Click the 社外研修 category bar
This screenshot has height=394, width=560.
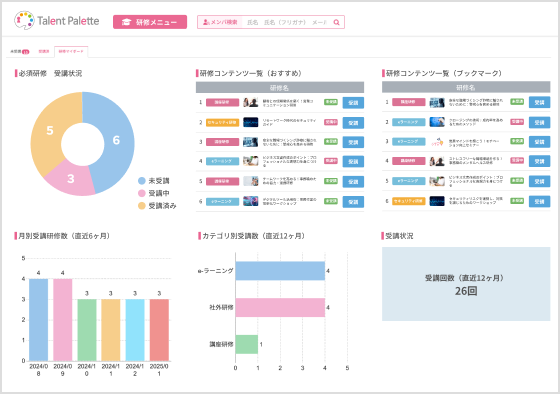pos(280,308)
